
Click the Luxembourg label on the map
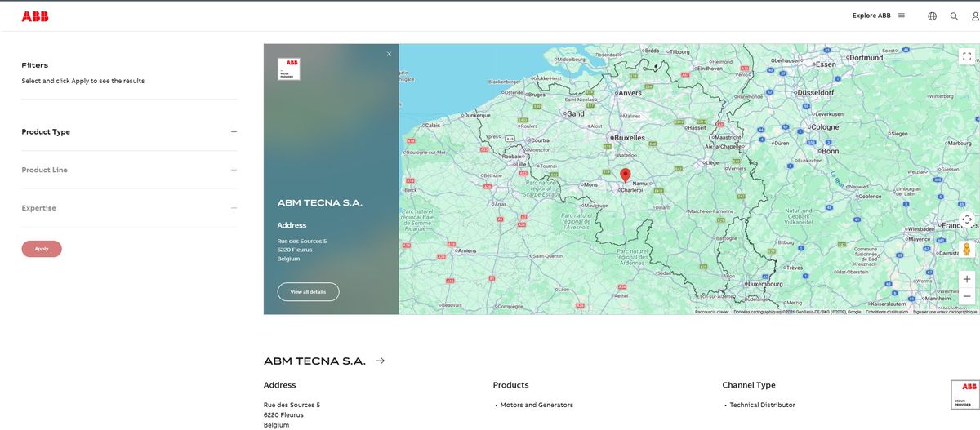pyautogui.click(x=764, y=284)
